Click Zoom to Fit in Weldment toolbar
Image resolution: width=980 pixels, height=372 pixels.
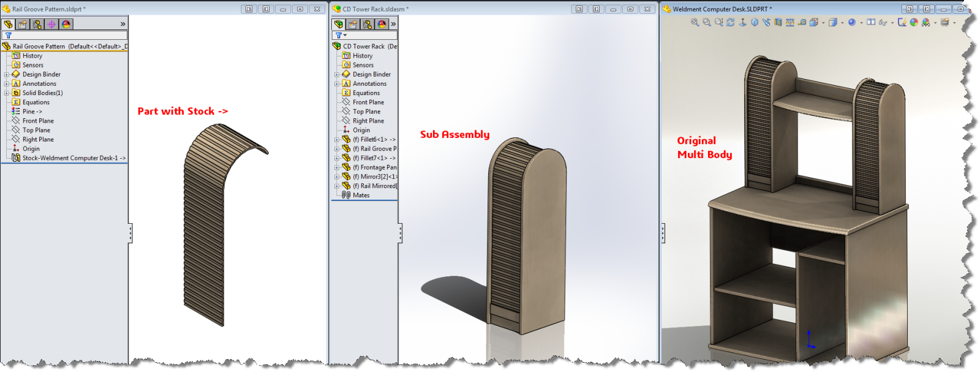click(695, 22)
